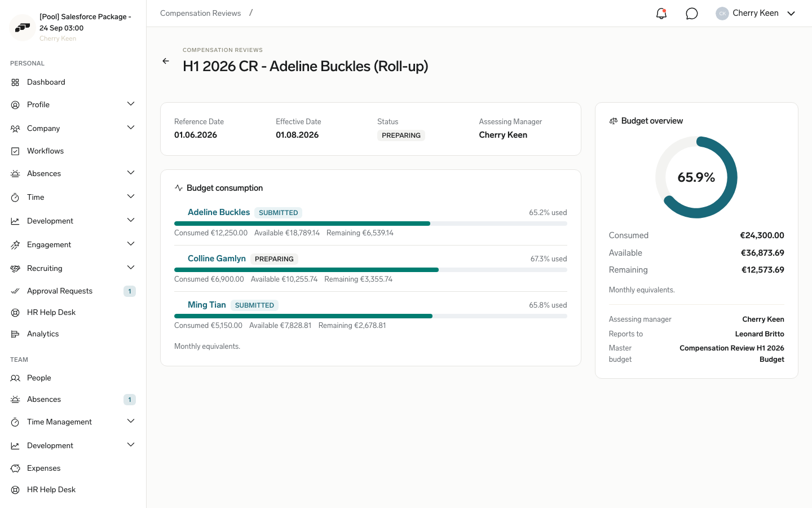The width and height of the screenshot is (812, 508).
Task: Click Compensation Review H1 2026 Budget text
Action: tap(732, 354)
